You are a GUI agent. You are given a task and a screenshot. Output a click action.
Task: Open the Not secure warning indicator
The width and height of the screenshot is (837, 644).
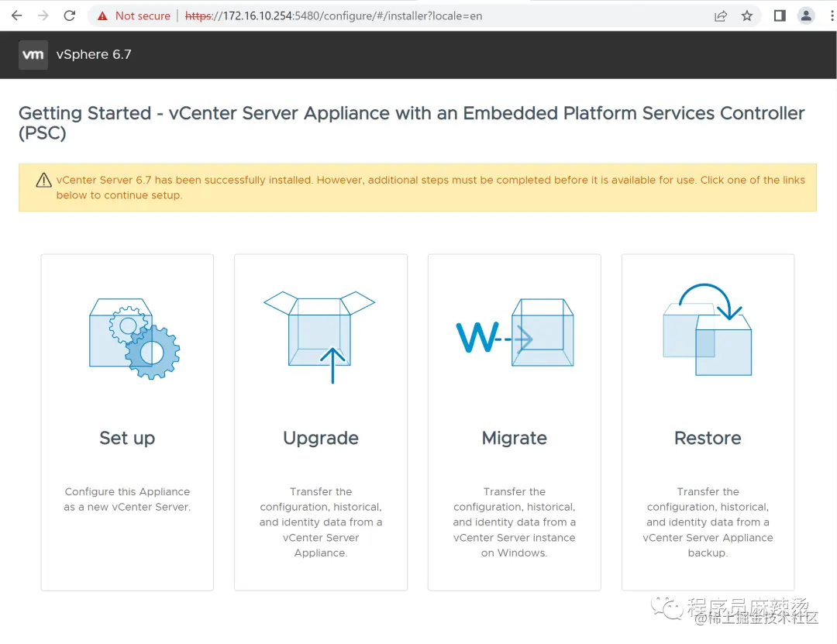[x=133, y=16]
